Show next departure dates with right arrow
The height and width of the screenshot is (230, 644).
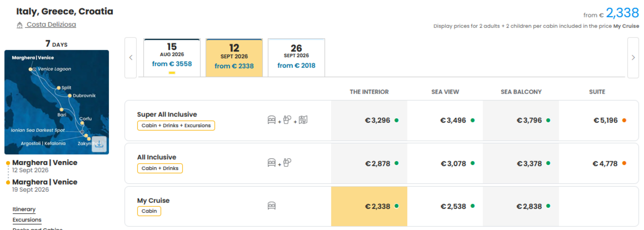click(x=633, y=57)
